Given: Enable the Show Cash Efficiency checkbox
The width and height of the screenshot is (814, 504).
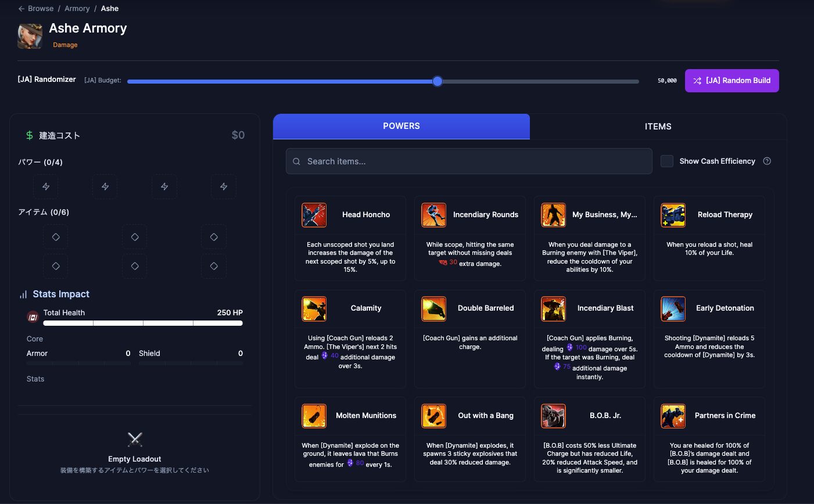Looking at the screenshot, I should coord(667,161).
